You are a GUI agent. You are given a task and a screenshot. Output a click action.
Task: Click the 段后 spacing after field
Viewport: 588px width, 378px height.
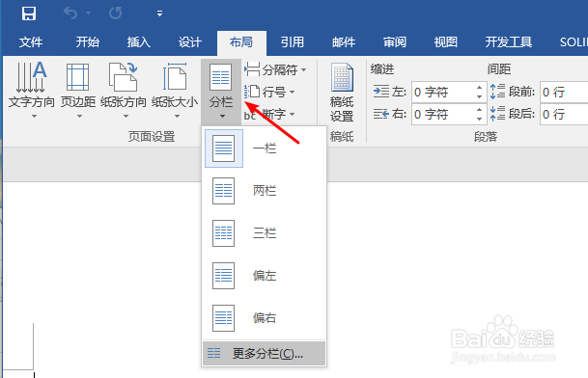coord(564,114)
